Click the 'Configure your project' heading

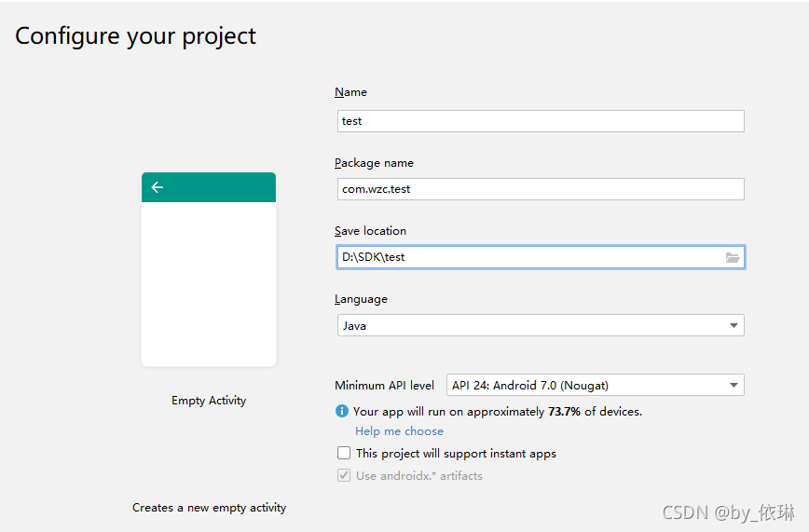click(x=136, y=36)
